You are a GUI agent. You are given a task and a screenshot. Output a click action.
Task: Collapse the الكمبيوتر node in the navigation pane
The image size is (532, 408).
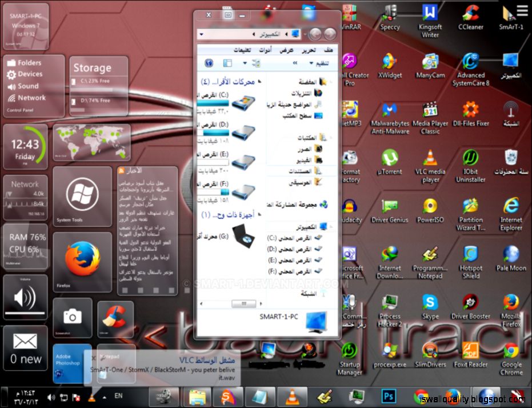pyautogui.click(x=330, y=226)
